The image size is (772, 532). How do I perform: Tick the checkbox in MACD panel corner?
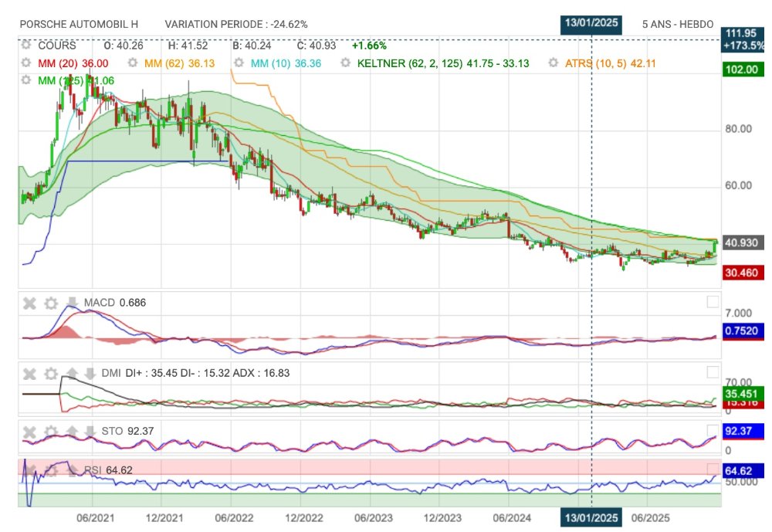(713, 302)
